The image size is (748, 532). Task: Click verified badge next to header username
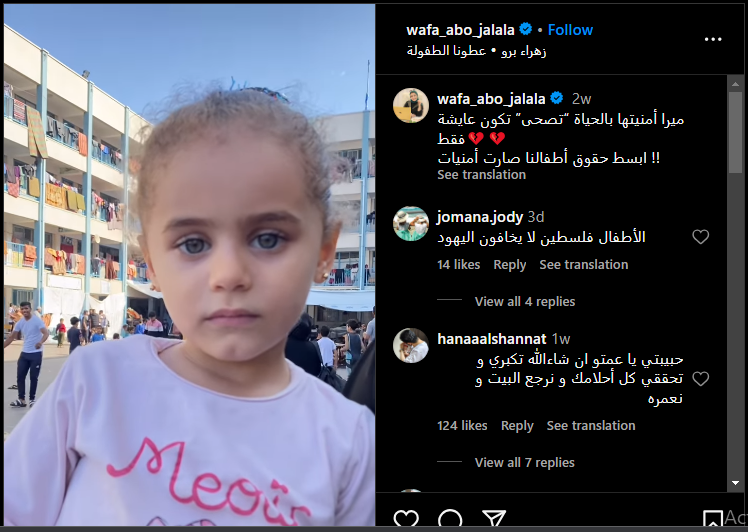(526, 30)
